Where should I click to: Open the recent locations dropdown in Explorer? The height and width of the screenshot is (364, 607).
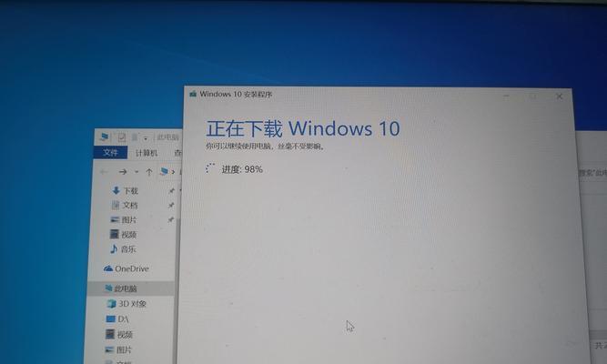point(137,172)
